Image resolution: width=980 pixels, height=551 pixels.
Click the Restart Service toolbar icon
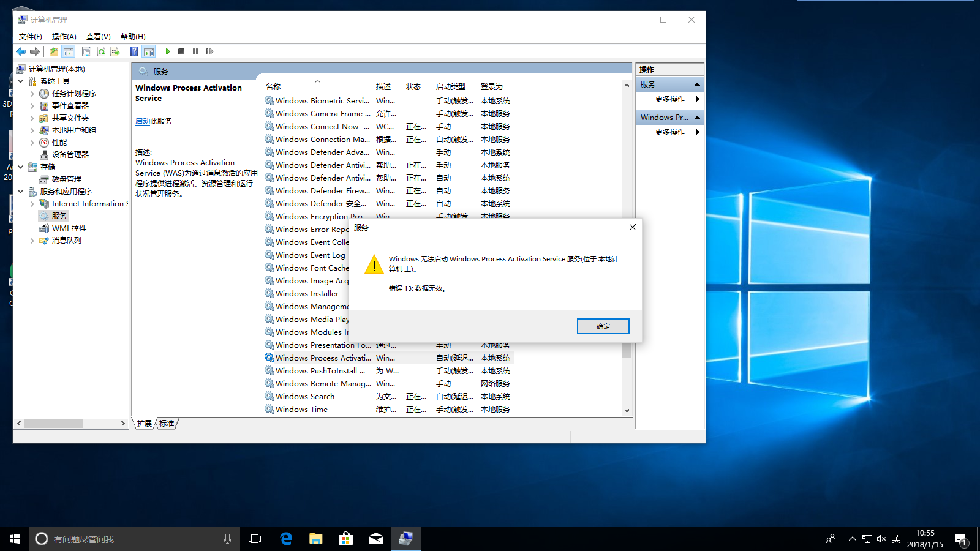point(209,51)
